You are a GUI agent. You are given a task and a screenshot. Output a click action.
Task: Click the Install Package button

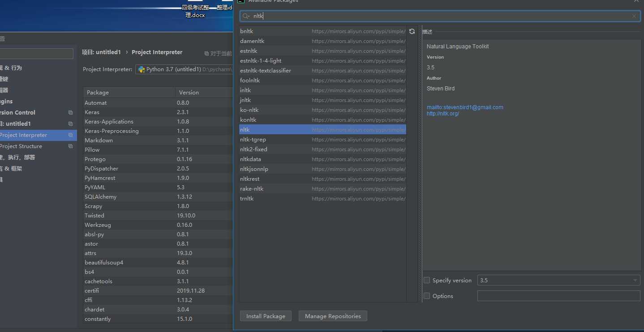pos(266,316)
